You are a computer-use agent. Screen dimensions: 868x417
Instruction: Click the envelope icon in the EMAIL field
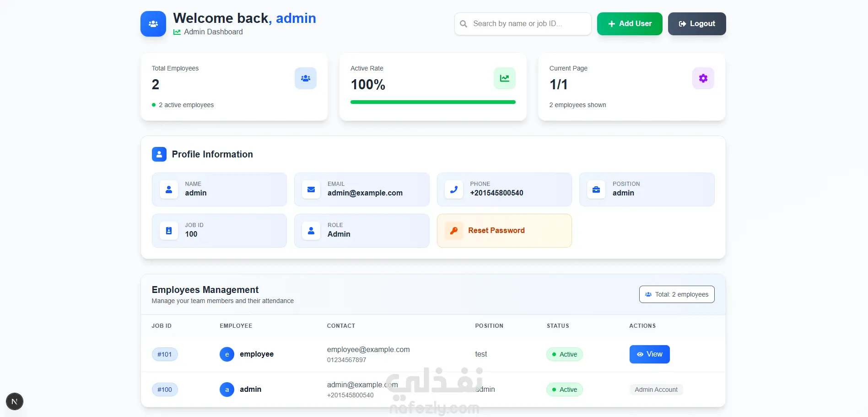click(x=311, y=189)
